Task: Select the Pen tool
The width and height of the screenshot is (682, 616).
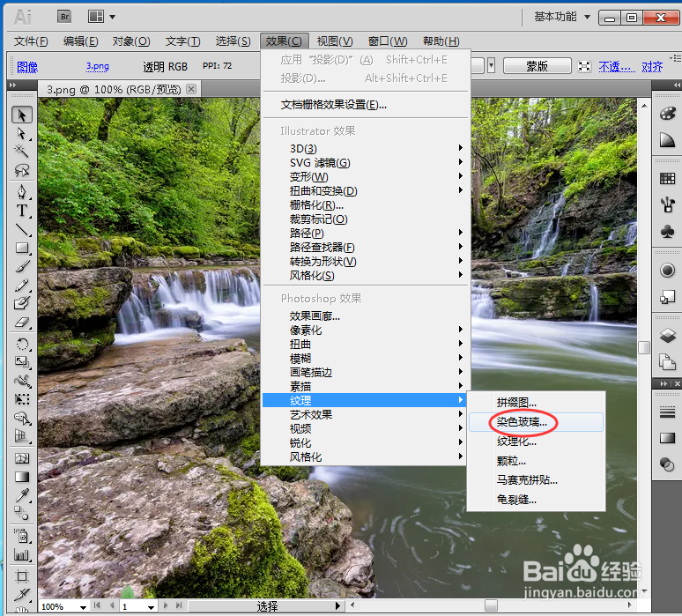Action: (22, 192)
